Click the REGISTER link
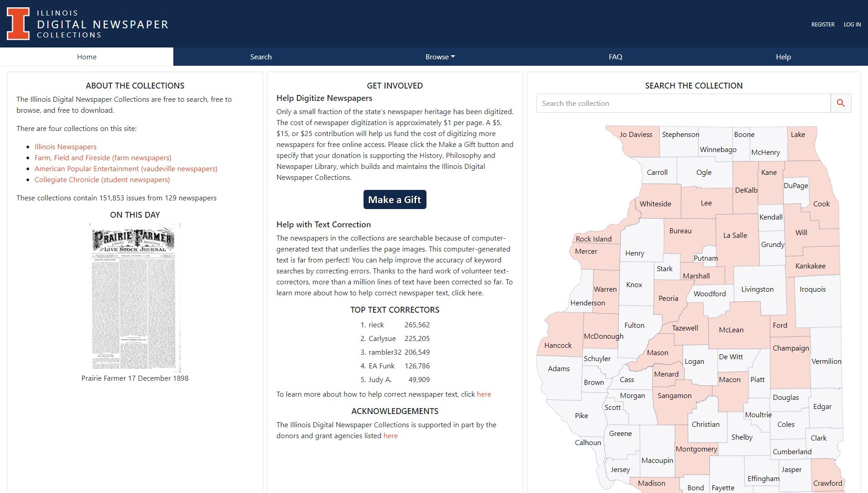The height and width of the screenshot is (493, 868). click(822, 24)
